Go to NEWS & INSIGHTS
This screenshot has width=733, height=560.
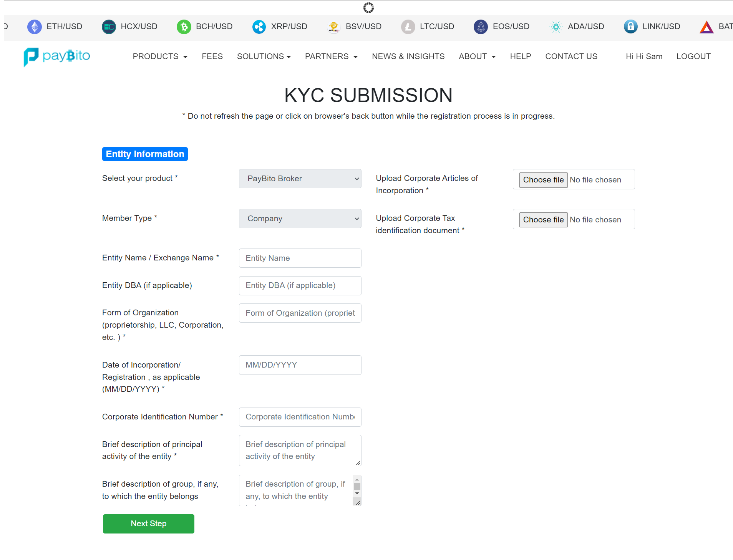click(x=408, y=56)
